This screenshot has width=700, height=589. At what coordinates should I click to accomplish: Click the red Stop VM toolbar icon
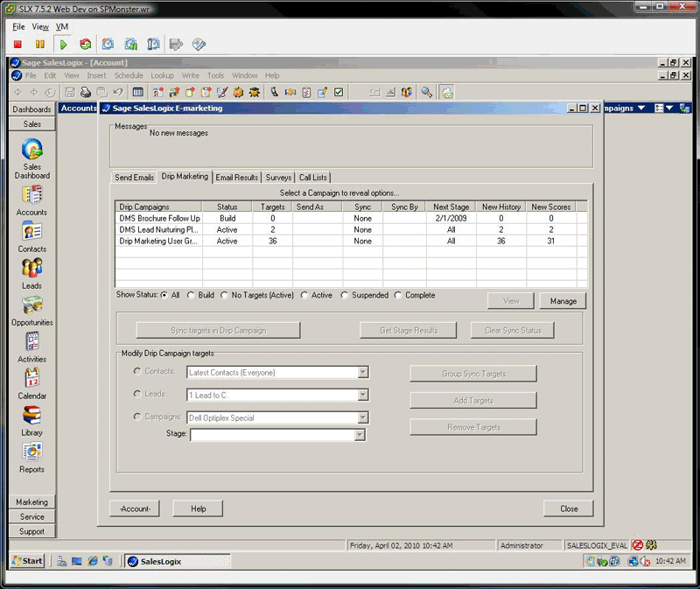(x=17, y=45)
